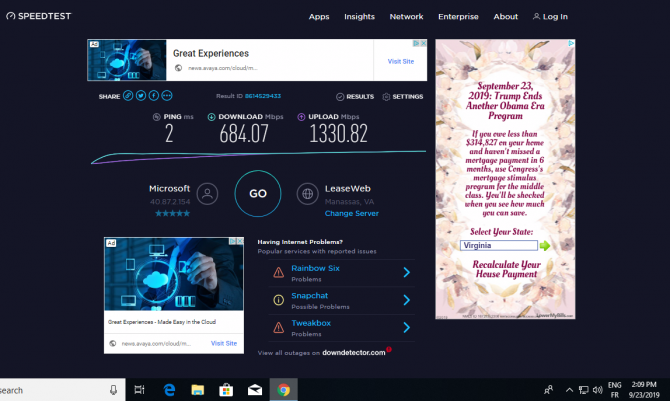Expand Rainbow Six chevron arrow
Screen dimensions: 670x401
pos(406,272)
